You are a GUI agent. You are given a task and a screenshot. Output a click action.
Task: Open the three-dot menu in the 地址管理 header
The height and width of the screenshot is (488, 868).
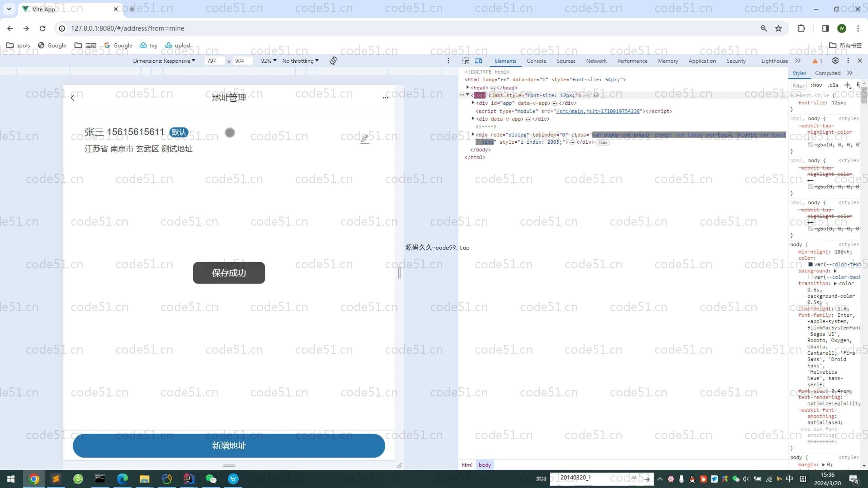coord(385,98)
